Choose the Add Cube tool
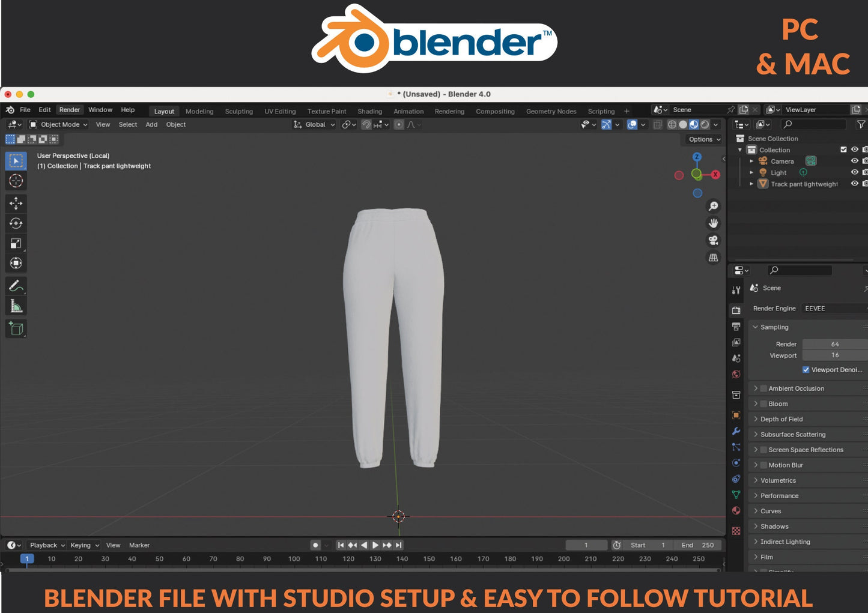 point(16,328)
